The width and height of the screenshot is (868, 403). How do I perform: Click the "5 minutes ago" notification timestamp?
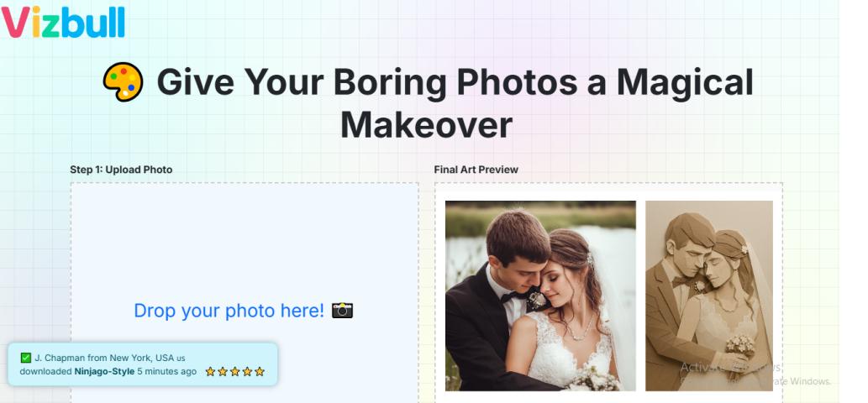166,371
